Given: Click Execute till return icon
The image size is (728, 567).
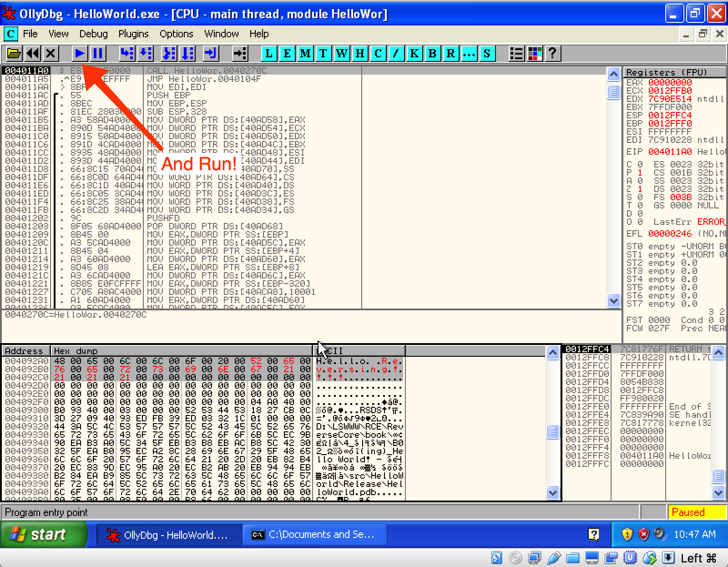Looking at the screenshot, I should pos(211,54).
